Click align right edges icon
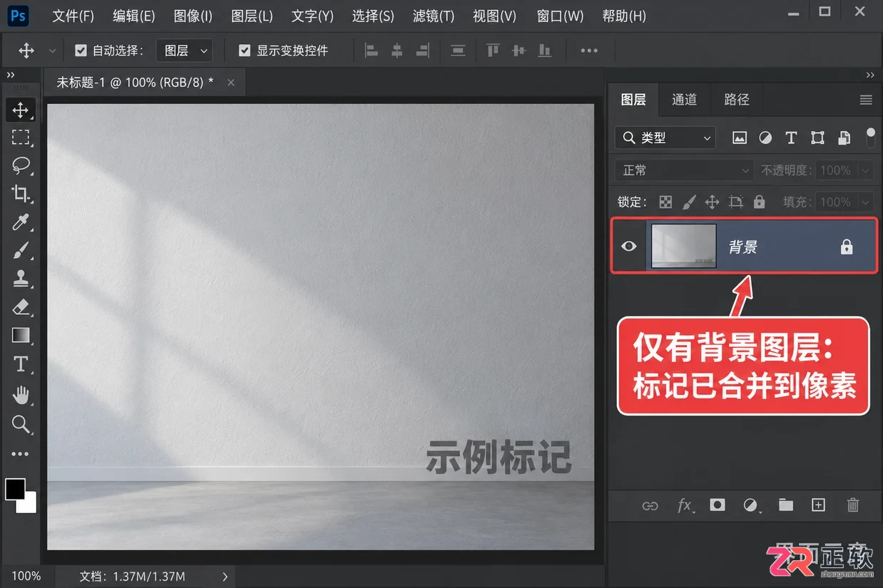The image size is (883, 588). [423, 51]
